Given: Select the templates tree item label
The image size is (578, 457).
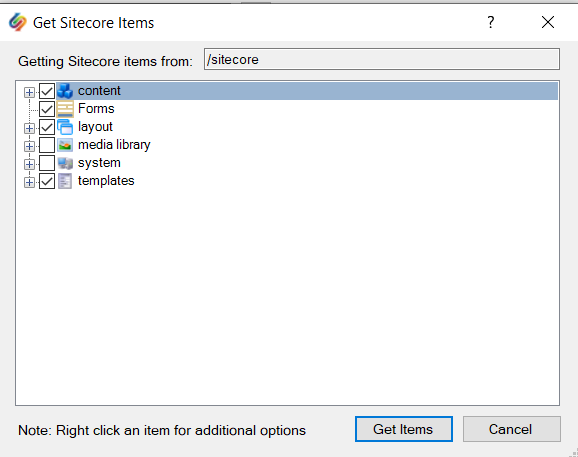Looking at the screenshot, I should click(x=106, y=181).
